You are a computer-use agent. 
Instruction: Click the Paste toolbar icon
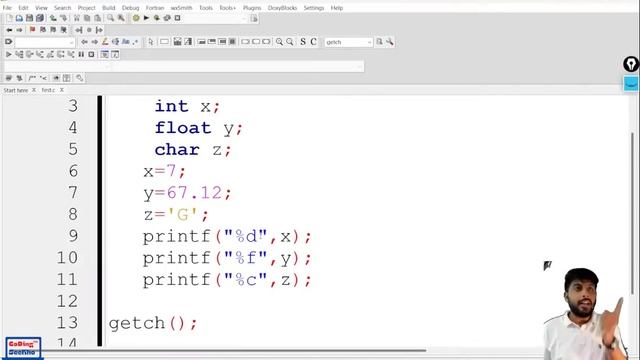(97, 18)
